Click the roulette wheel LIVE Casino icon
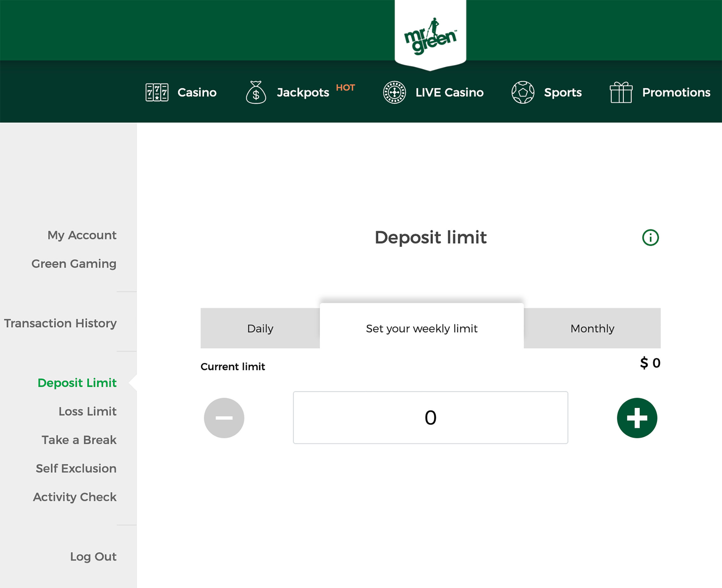722x588 pixels. [394, 92]
